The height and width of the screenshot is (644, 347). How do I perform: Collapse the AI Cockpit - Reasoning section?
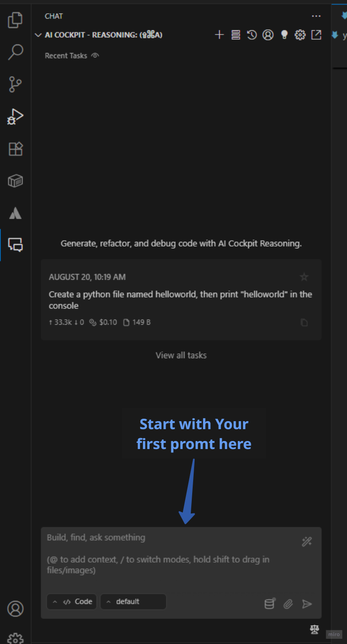tap(38, 35)
